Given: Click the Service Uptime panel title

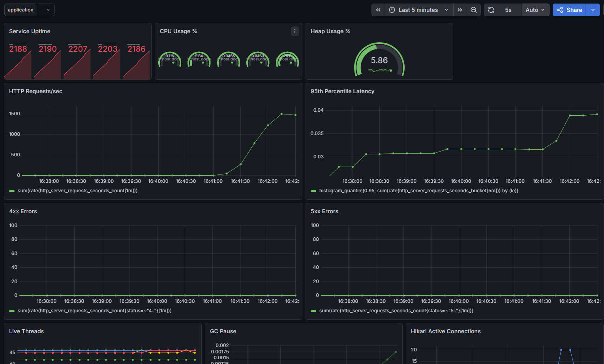Looking at the screenshot, I should coord(30,31).
